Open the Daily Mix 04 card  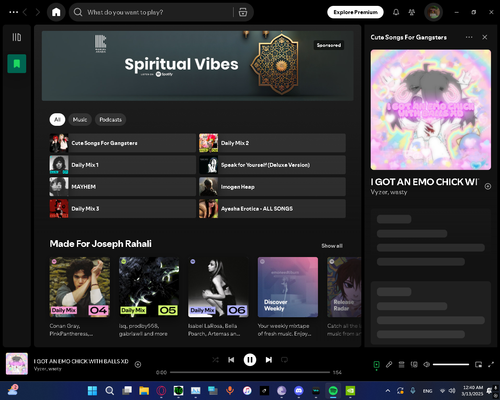[80, 297]
